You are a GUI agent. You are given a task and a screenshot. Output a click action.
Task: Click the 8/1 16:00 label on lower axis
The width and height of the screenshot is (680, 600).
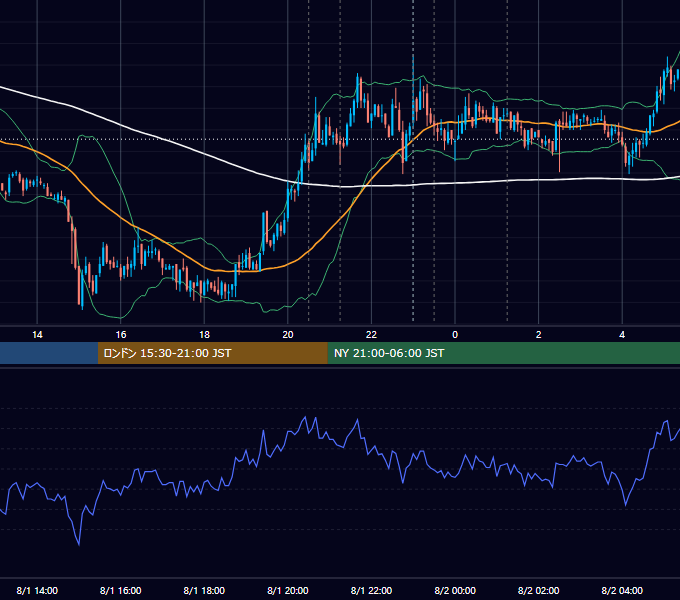[x=121, y=590]
